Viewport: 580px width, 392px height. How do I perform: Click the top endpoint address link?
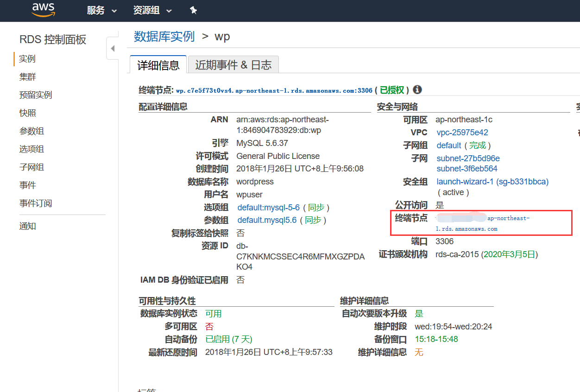274,90
